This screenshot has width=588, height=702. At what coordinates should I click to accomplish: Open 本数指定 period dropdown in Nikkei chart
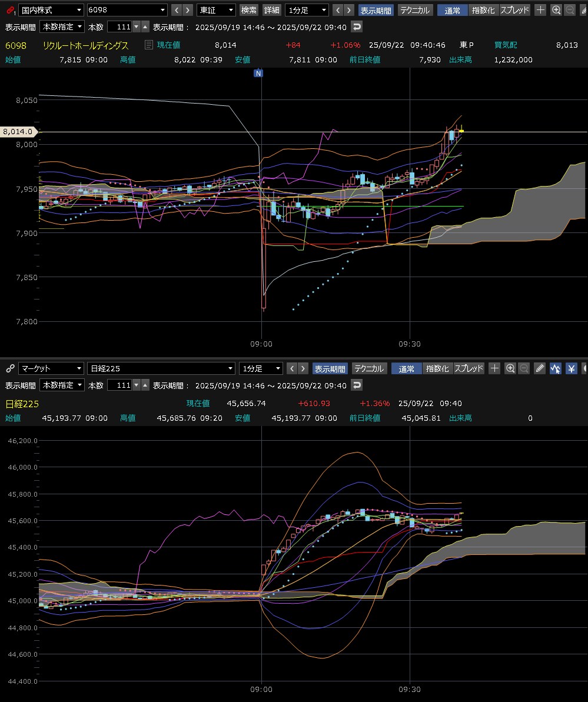(x=62, y=385)
